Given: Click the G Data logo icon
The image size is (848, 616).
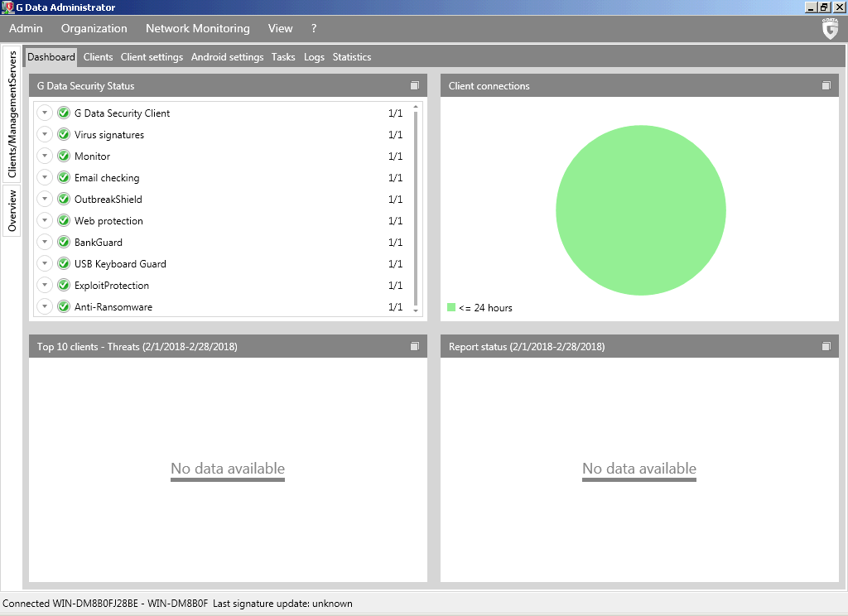Looking at the screenshot, I should pos(830,29).
